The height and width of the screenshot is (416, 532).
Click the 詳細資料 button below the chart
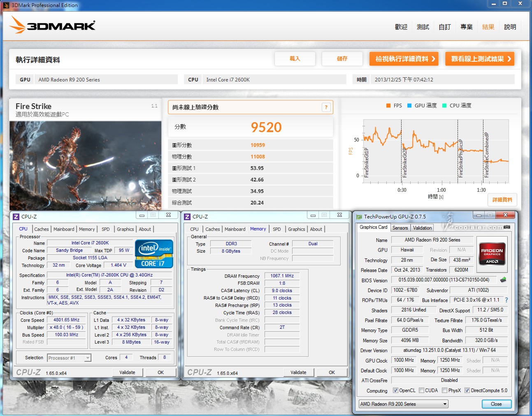click(x=502, y=200)
